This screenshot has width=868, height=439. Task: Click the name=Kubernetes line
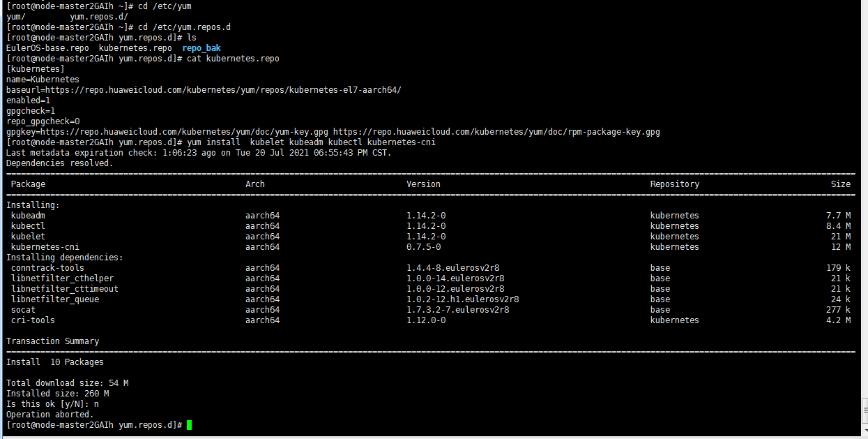tap(43, 80)
